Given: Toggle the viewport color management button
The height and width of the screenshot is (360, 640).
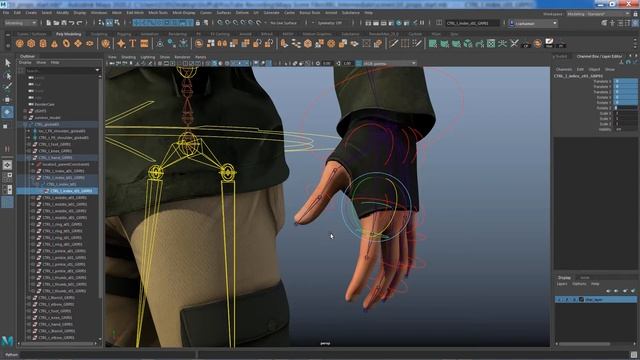Looking at the screenshot, I should (358, 63).
